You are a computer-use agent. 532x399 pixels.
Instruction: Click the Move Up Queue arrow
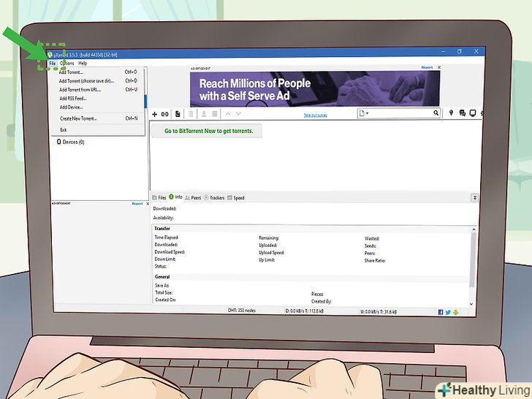click(x=228, y=114)
